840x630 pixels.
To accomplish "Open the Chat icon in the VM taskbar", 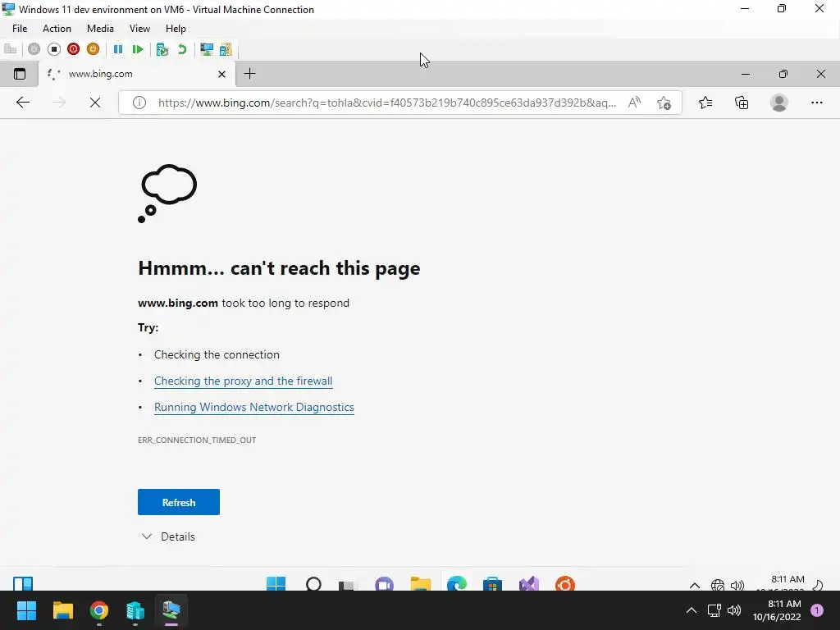I will coord(384,583).
